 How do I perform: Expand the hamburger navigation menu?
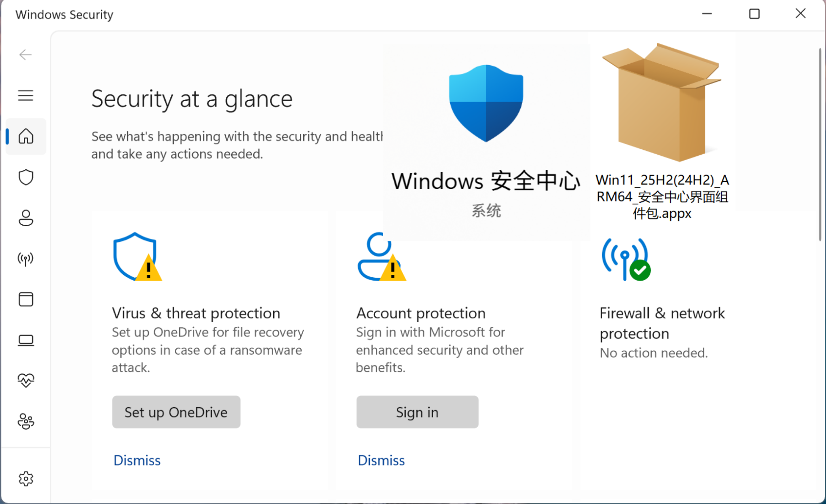[26, 95]
